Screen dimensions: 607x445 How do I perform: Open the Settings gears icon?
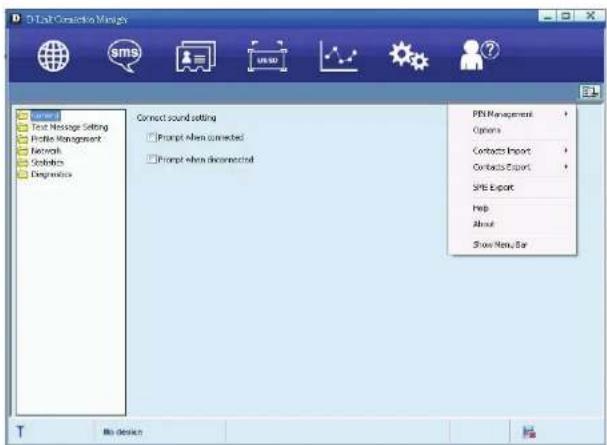pyautogui.click(x=409, y=56)
